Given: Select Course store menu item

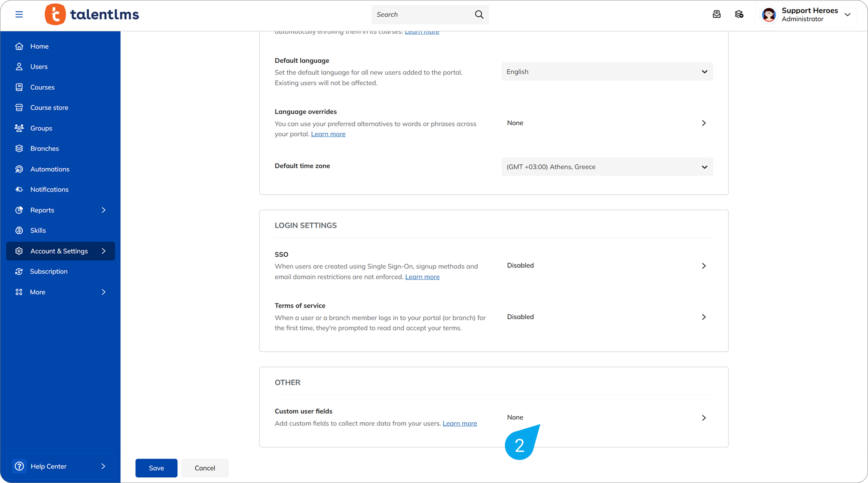Looking at the screenshot, I should point(49,108).
